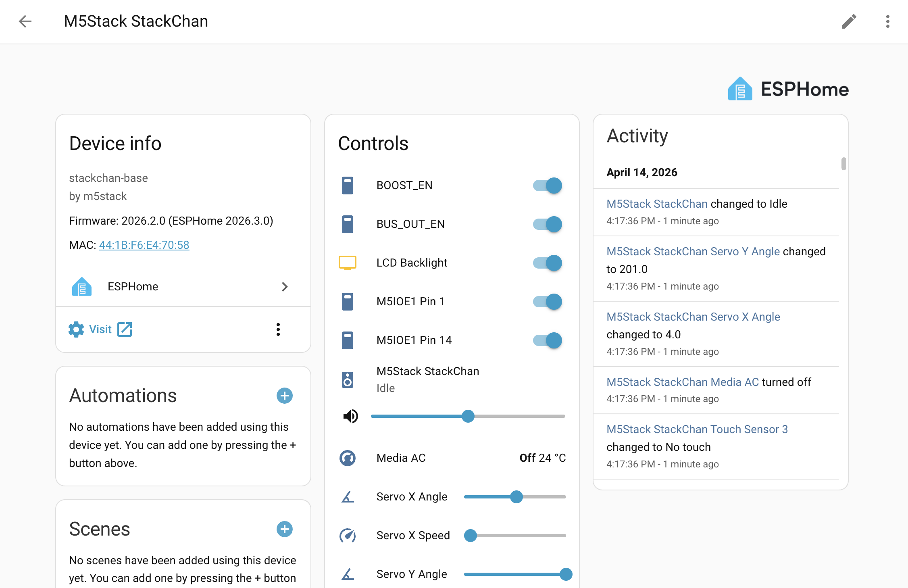This screenshot has height=588, width=908.
Task: Click the pencil edit device icon
Action: tap(849, 21)
